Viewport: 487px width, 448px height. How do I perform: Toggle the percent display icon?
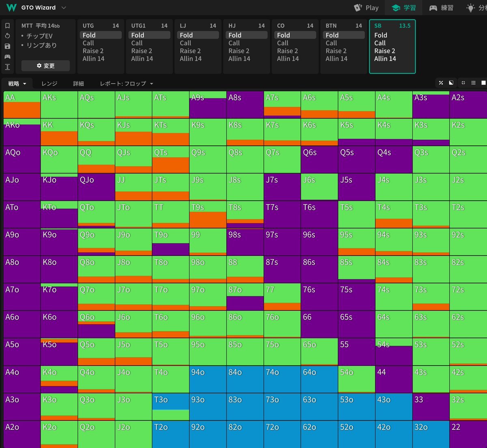click(441, 83)
